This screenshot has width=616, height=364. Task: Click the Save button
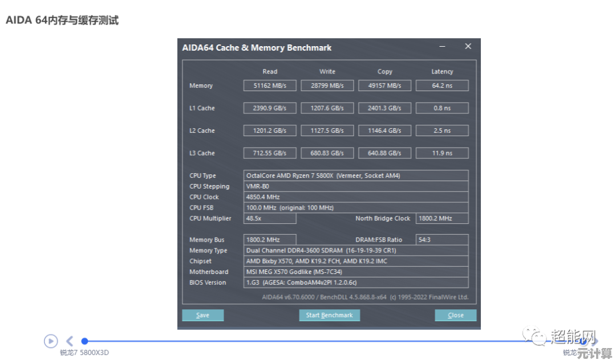click(202, 315)
